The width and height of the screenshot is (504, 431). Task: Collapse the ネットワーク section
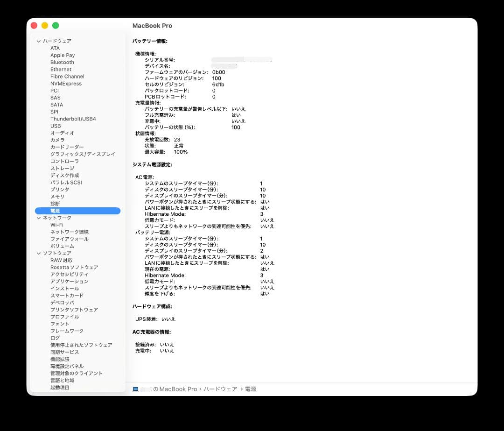coord(39,218)
